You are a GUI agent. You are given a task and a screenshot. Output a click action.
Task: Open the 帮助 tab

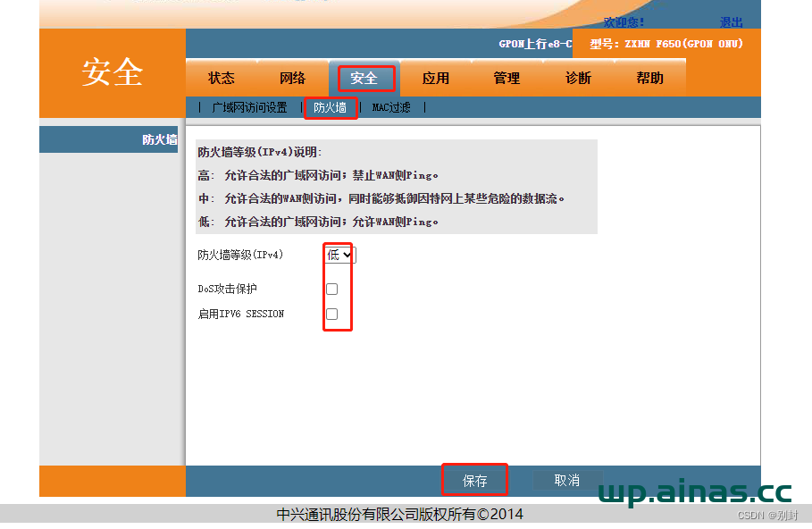click(x=649, y=79)
